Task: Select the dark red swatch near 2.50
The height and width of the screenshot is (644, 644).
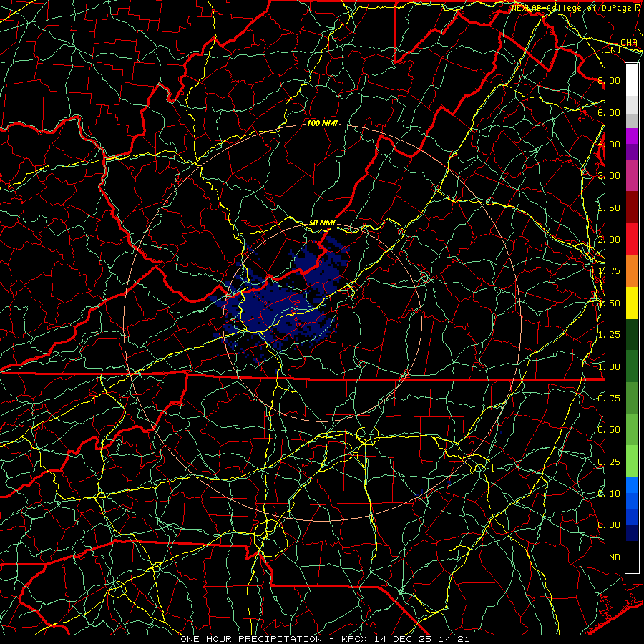Action: pos(632,208)
